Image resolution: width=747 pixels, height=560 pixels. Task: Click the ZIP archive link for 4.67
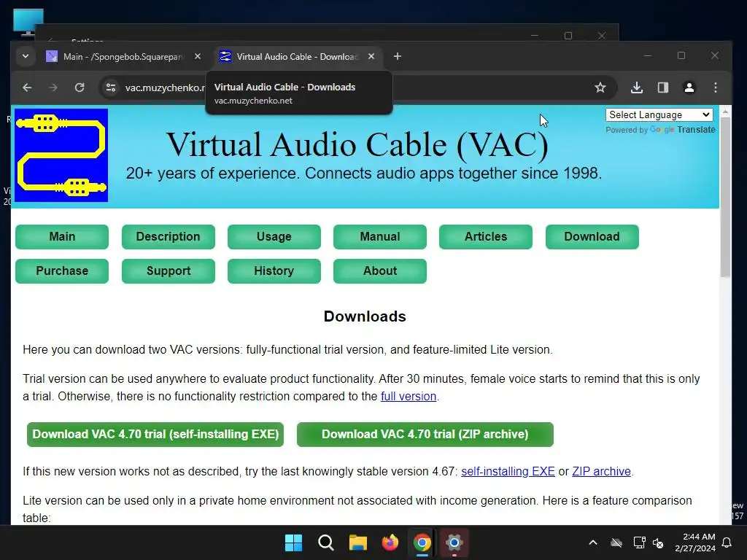click(x=601, y=472)
